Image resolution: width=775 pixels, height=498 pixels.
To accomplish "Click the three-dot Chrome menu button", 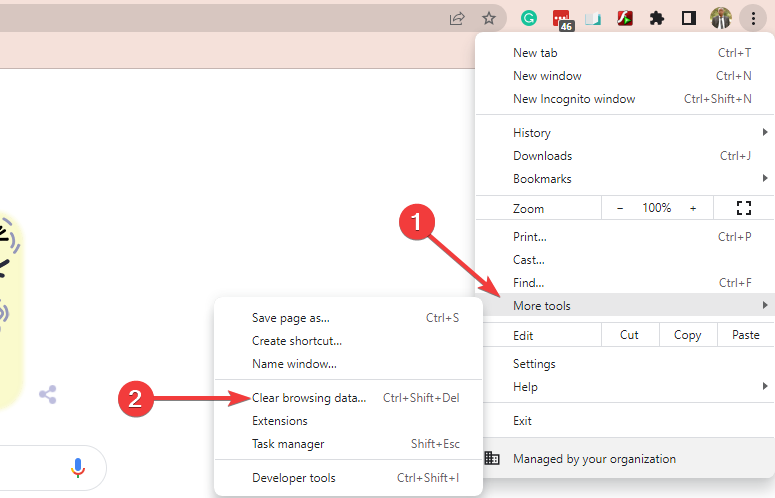I will (x=753, y=19).
